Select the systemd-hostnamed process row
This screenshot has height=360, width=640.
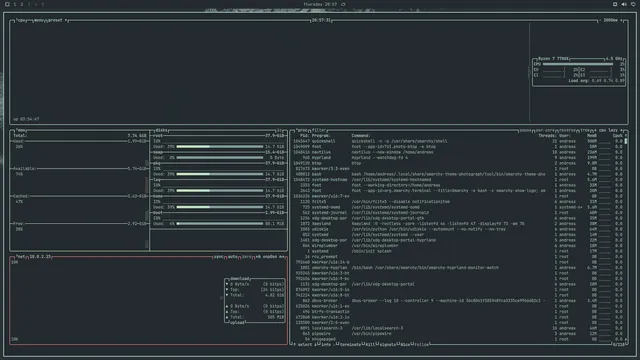tap(458, 180)
